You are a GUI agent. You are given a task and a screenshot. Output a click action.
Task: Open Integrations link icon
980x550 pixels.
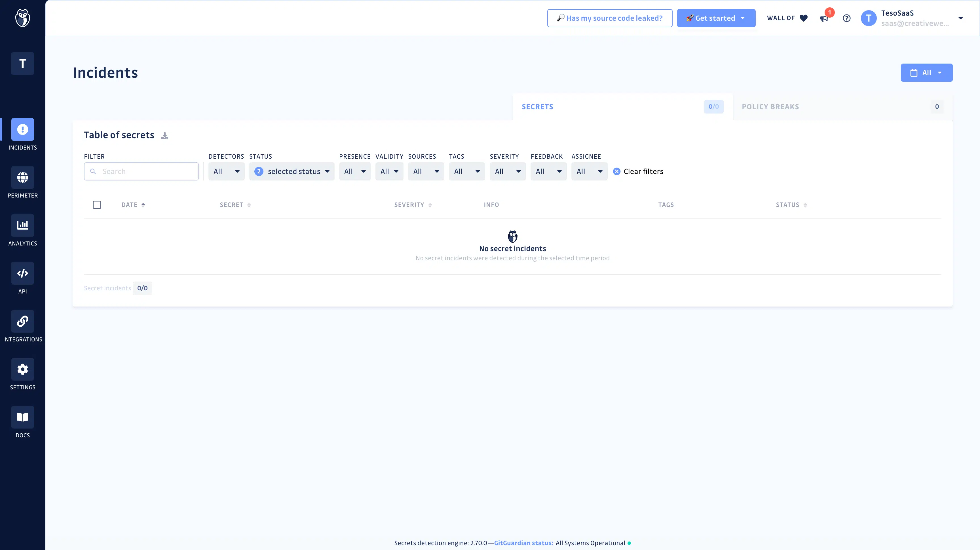(x=22, y=321)
